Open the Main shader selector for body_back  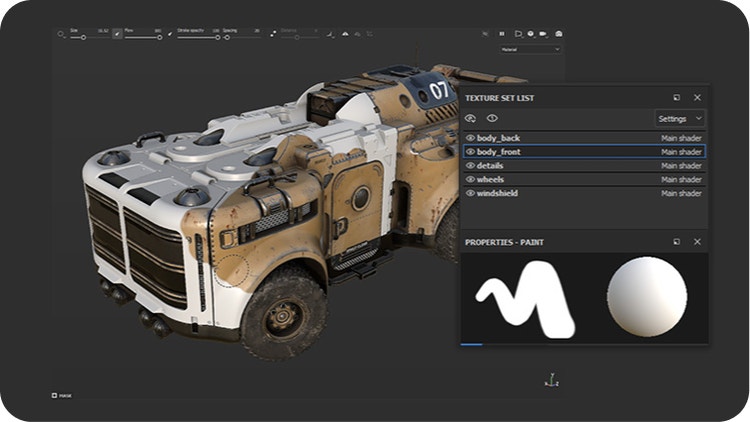pos(681,138)
